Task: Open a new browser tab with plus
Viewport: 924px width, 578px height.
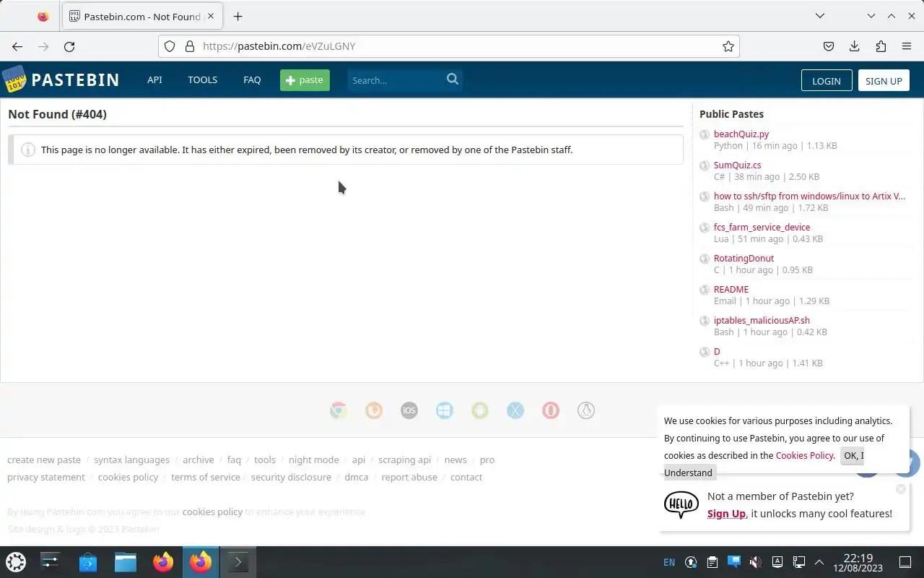Action: [237, 16]
